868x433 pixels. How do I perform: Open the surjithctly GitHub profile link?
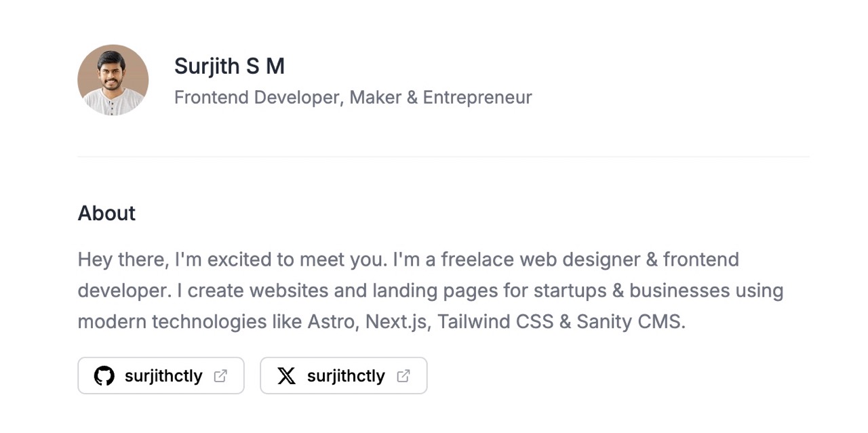(161, 375)
